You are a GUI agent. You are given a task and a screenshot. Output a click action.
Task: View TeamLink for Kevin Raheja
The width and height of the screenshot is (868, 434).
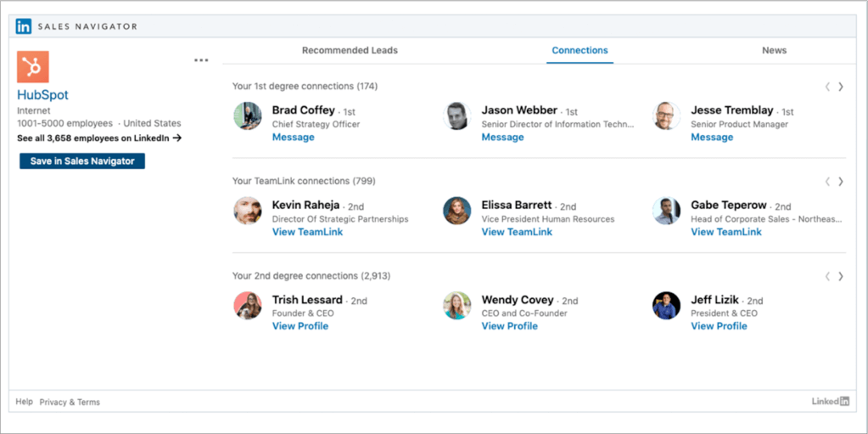(x=307, y=232)
